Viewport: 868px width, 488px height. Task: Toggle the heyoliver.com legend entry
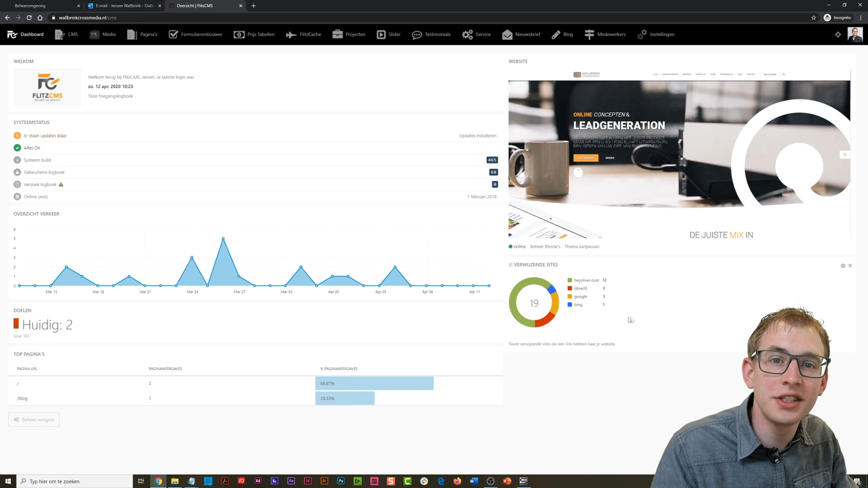586,280
